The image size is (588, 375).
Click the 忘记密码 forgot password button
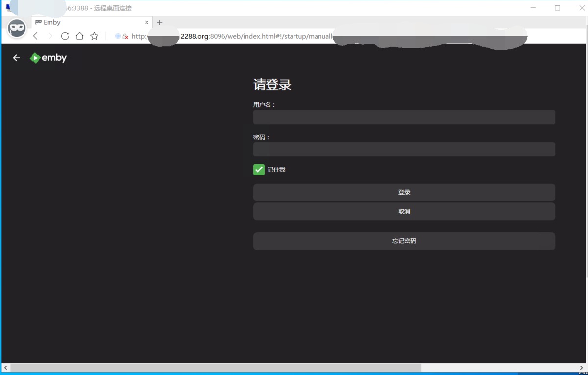(x=404, y=241)
